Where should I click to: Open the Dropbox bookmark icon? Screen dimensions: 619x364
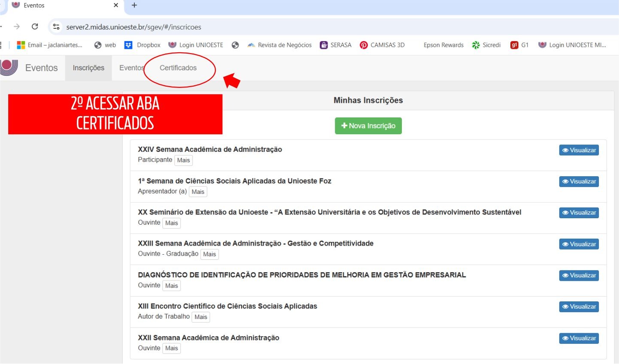point(128,45)
